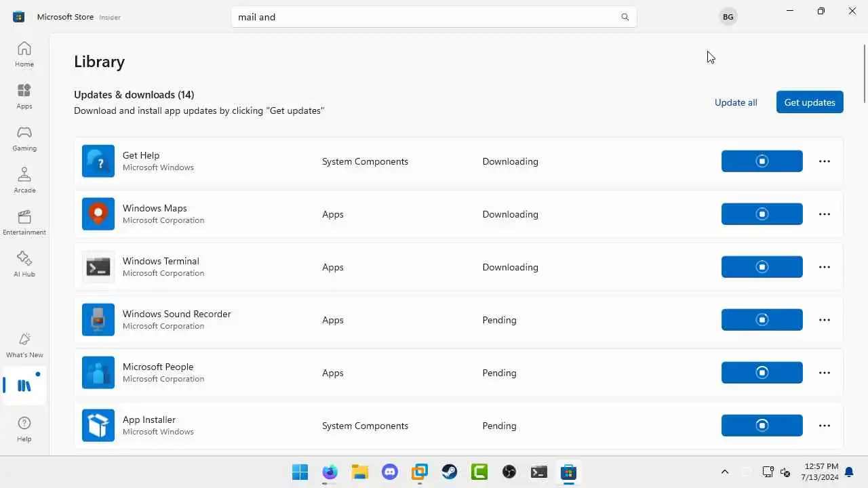The height and width of the screenshot is (488, 868).
Task: Stop the Windows Maps download
Action: [762, 214]
